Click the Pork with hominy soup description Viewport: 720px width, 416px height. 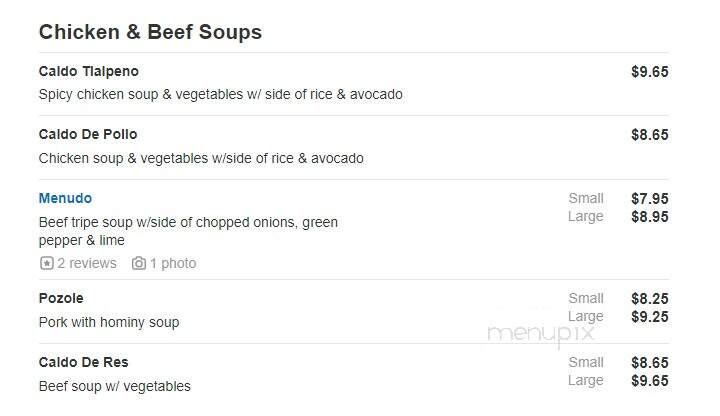click(x=109, y=322)
